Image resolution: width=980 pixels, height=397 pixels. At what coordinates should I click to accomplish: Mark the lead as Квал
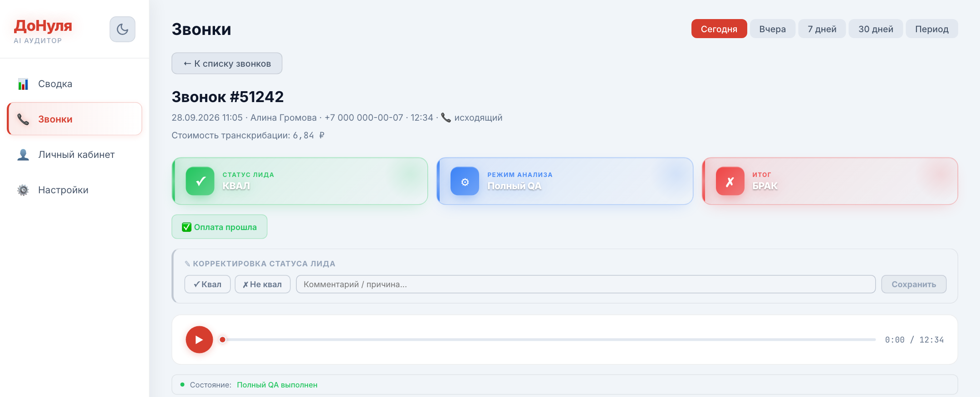(207, 284)
